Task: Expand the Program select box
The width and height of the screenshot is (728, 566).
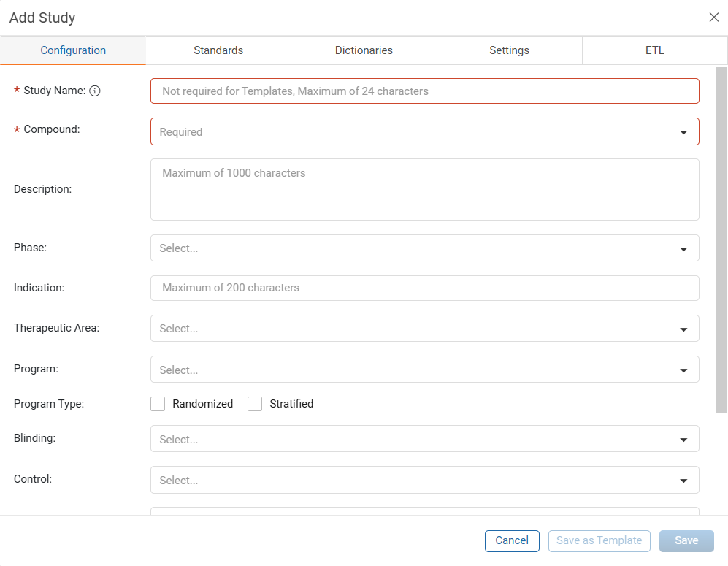Action: coord(424,369)
